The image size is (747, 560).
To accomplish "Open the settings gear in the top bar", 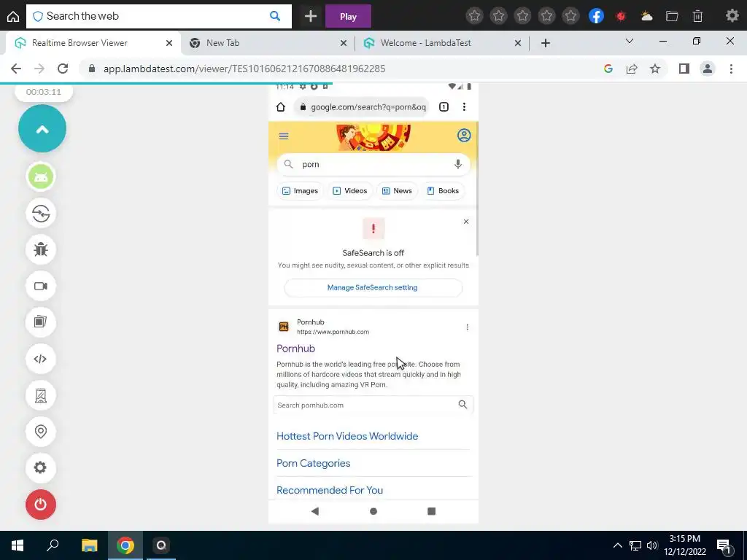I will [732, 16].
